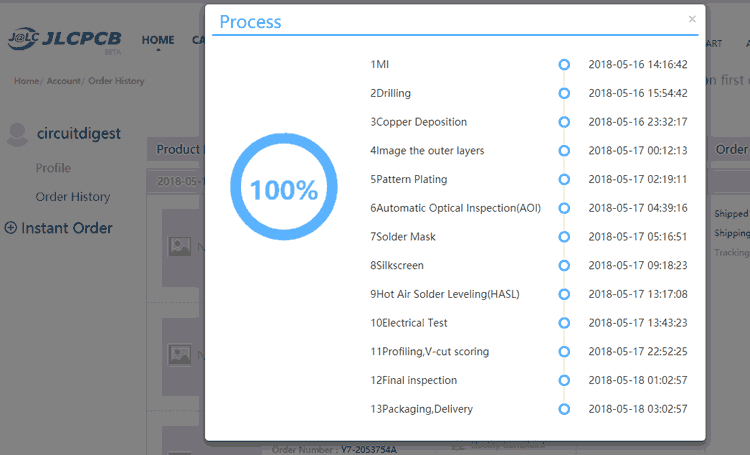Select the 9Hot Air Solder Leveling(HASL) label
This screenshot has height=455, width=750.
[445, 294]
